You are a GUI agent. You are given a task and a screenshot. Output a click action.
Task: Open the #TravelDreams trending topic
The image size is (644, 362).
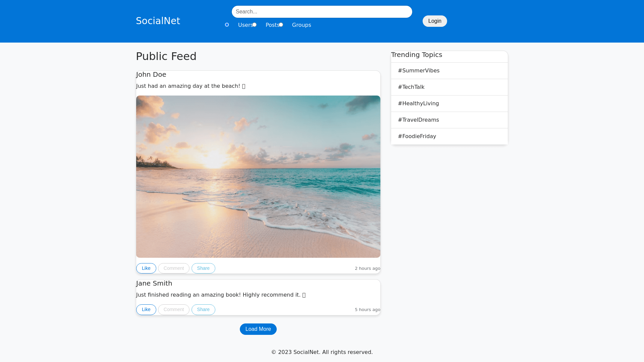click(418, 120)
